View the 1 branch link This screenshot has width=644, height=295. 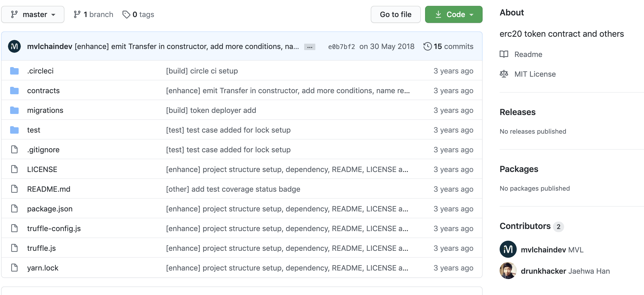[93, 14]
